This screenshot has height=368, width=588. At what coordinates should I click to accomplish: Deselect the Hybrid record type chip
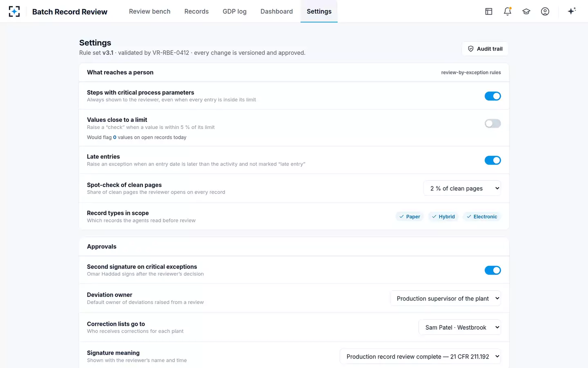click(x=443, y=217)
